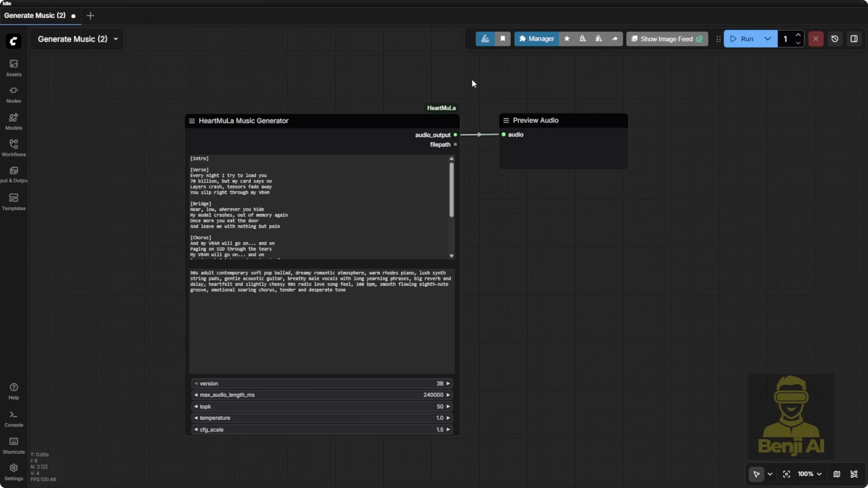This screenshot has width=868, height=488.
Task: Fit the view to the workflow nodes
Action: 786,474
